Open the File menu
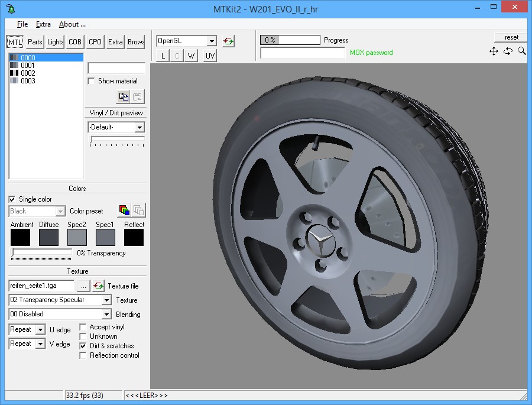532x405 pixels. [x=22, y=24]
